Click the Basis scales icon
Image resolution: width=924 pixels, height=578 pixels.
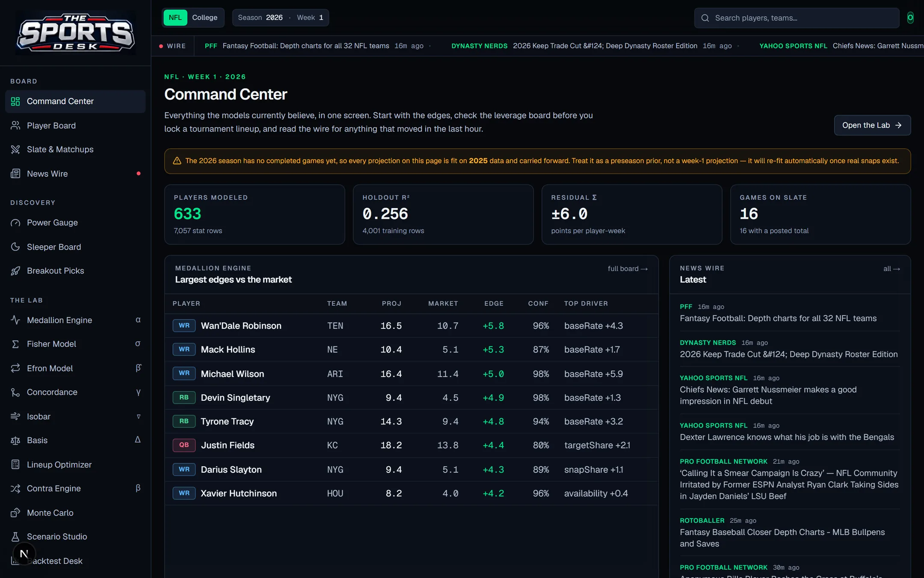pos(15,441)
